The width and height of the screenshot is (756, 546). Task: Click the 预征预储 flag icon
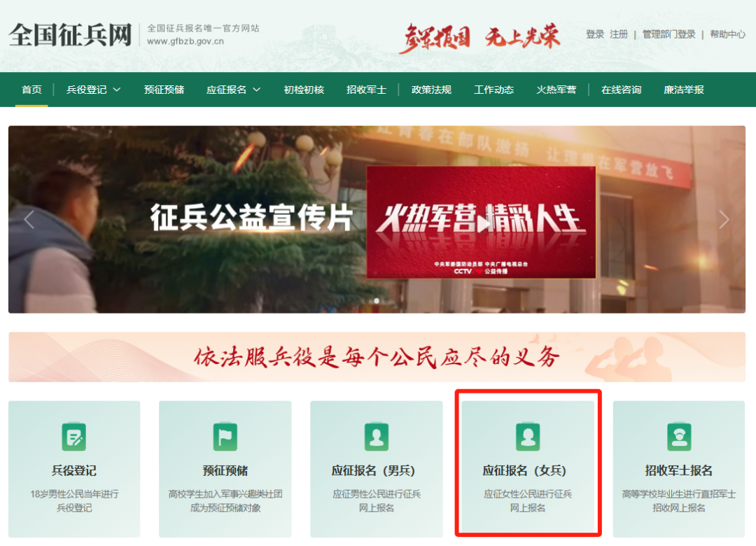click(225, 436)
